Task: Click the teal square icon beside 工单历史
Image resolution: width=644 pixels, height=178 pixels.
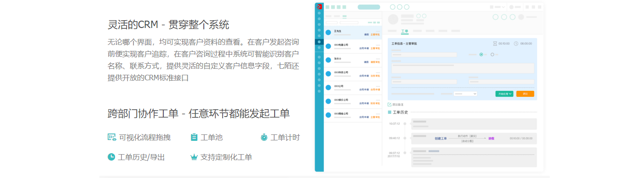Action: click(390, 112)
